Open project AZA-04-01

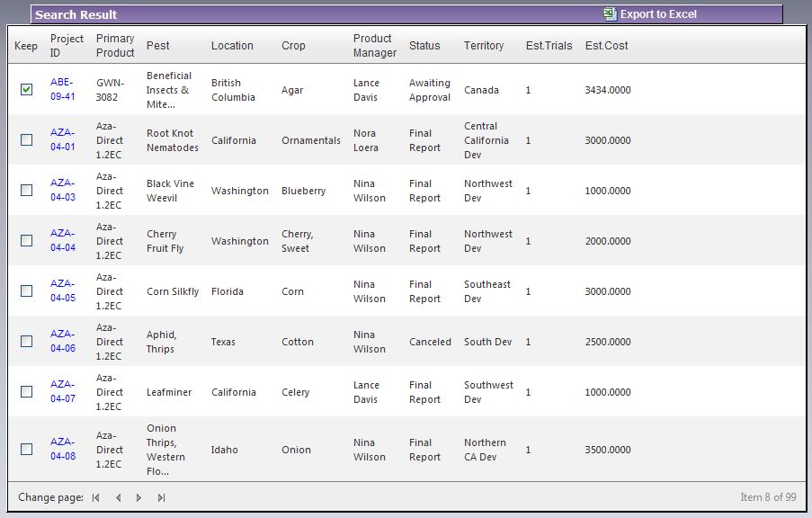pyautogui.click(x=63, y=139)
